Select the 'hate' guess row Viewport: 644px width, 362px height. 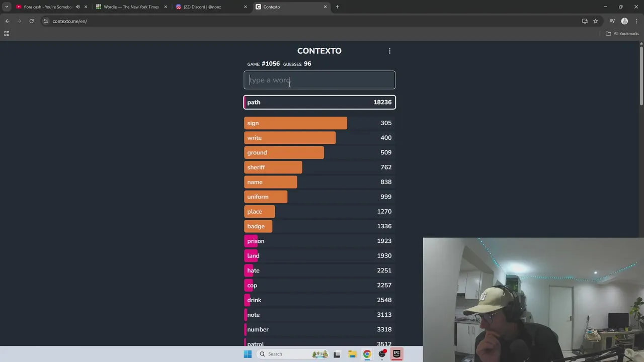point(319,270)
